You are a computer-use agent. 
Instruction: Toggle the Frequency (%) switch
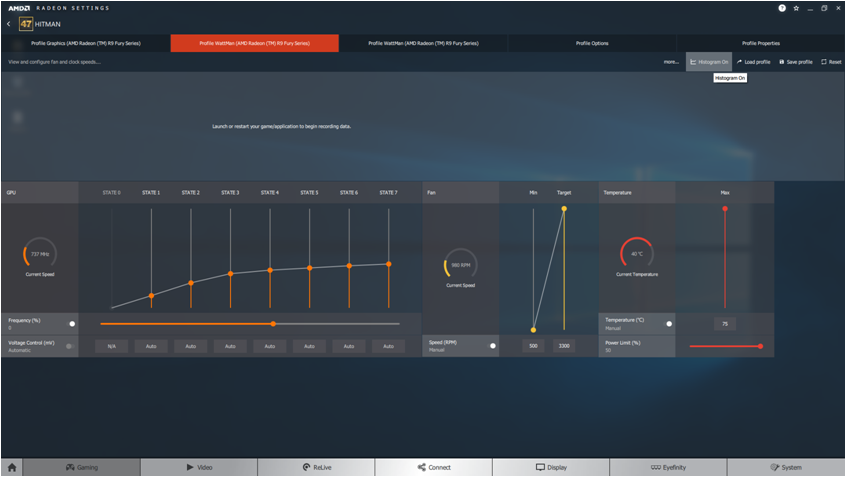tap(71, 324)
